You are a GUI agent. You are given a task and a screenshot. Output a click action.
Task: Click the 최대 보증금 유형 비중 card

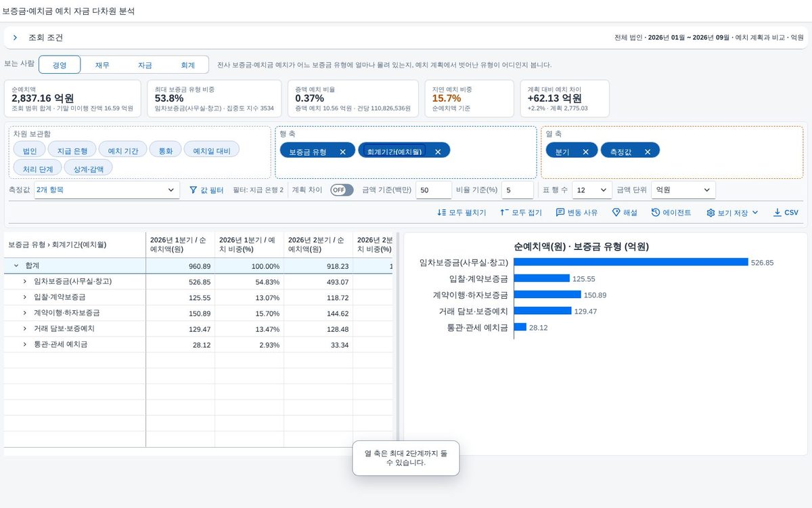click(215, 99)
